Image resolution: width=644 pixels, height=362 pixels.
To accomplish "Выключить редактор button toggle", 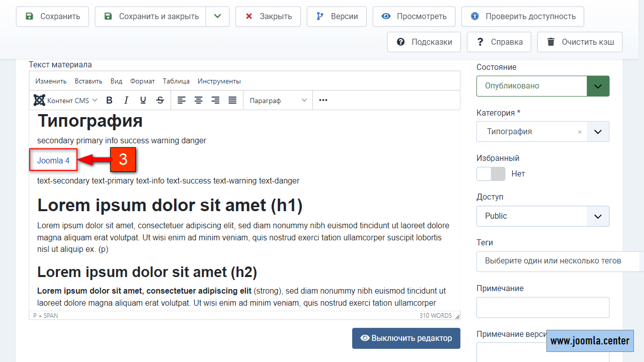I will [x=406, y=338].
